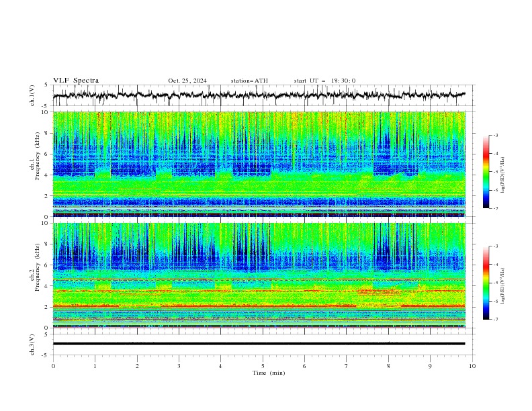The image size is (532, 411).
Task: Click the ch.2 frequency tick "6"
Action: click(x=47, y=265)
